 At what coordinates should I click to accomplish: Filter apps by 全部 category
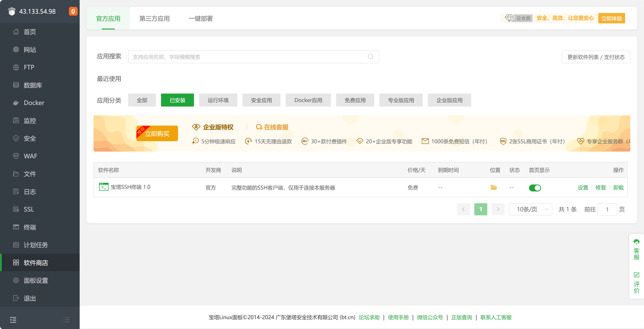142,100
